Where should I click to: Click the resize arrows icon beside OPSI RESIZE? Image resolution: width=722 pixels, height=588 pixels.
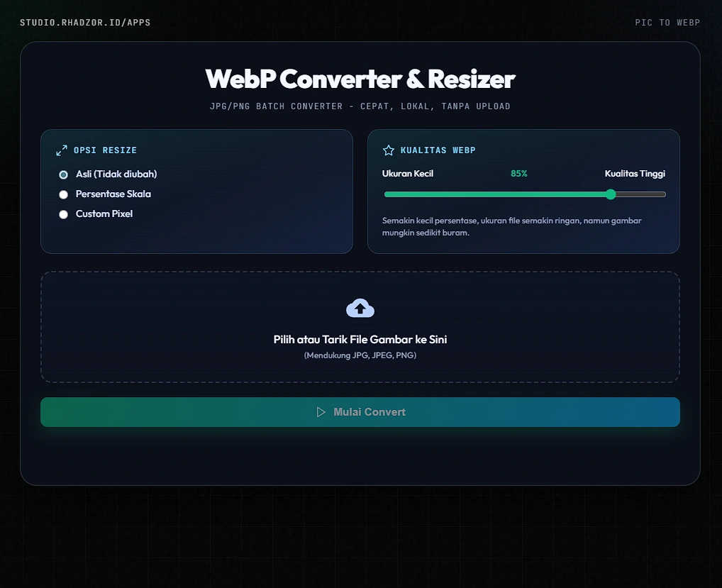click(62, 150)
